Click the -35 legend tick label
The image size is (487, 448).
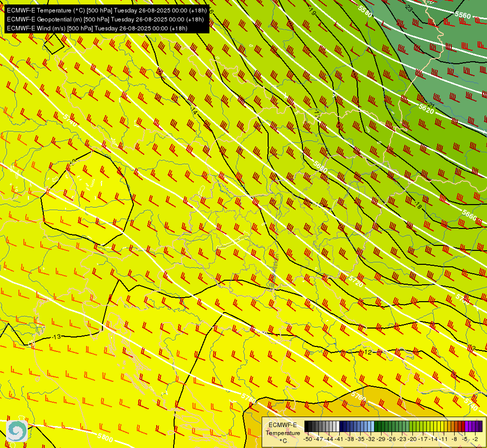(x=361, y=439)
